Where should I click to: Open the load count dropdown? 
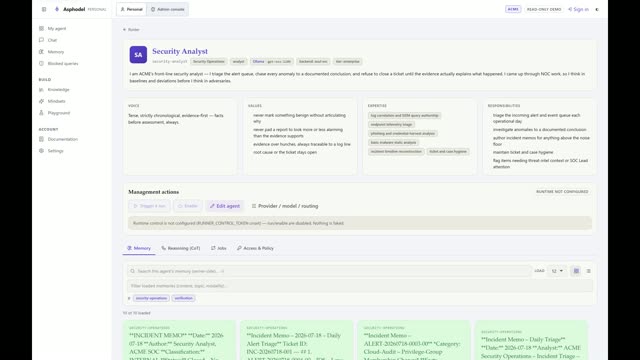[x=557, y=271]
